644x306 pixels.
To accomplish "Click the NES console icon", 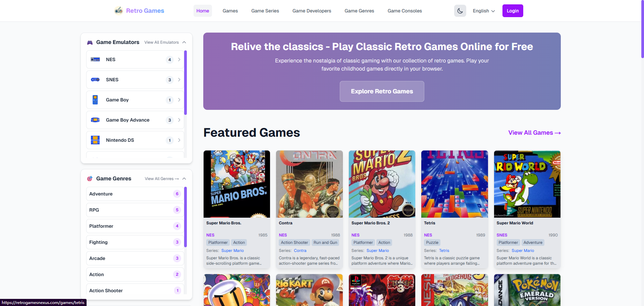I will point(95,59).
